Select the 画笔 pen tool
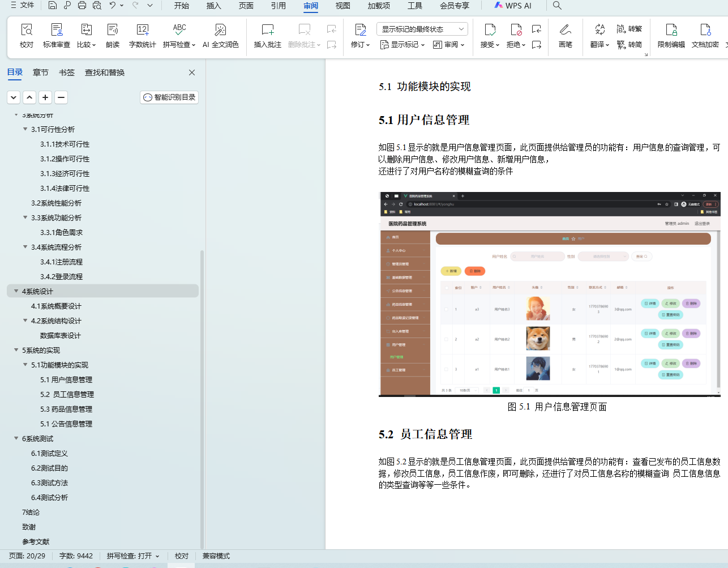 click(566, 36)
